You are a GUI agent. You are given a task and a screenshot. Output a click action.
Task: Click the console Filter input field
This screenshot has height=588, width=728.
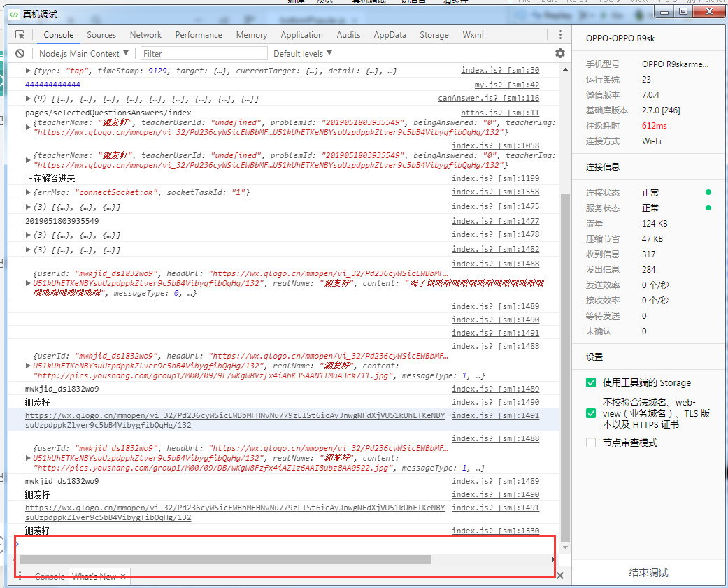[204, 53]
